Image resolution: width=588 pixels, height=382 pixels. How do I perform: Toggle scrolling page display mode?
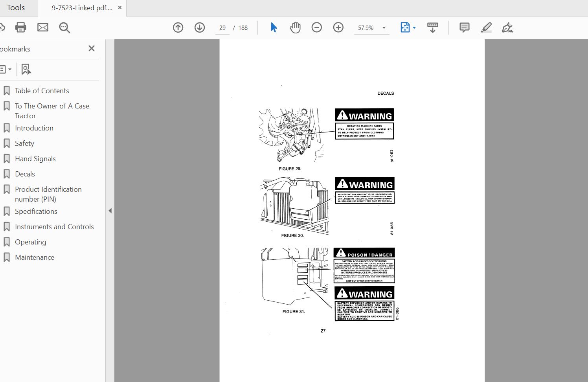coord(432,28)
